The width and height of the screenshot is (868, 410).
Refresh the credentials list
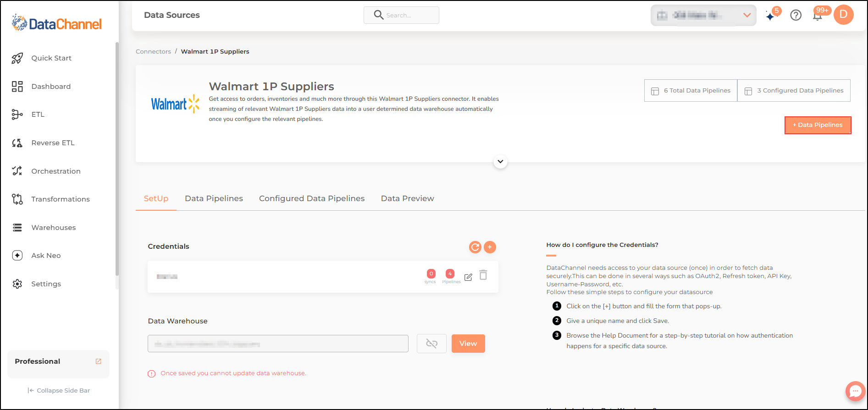pos(475,247)
